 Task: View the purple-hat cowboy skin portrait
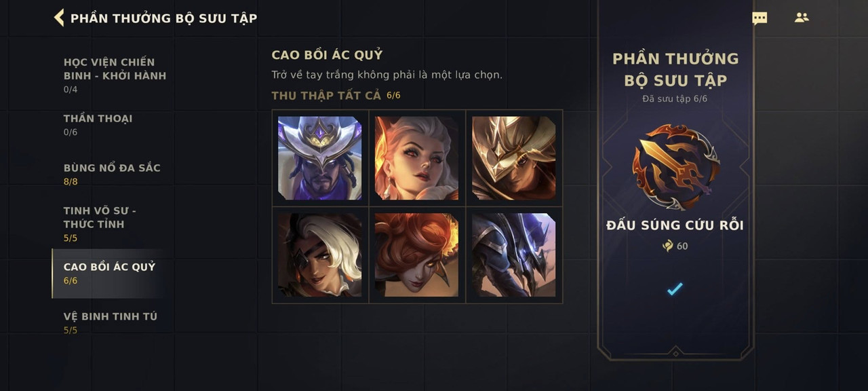(x=320, y=158)
